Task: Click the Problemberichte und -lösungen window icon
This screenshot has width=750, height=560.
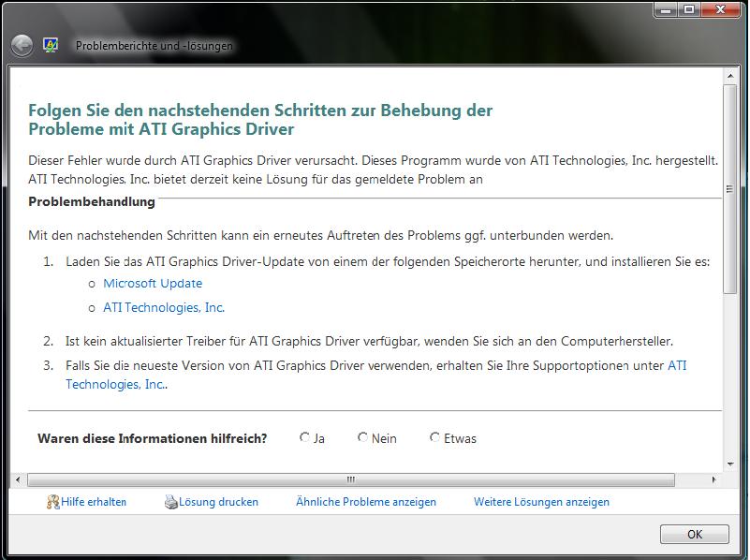Action: [51, 46]
